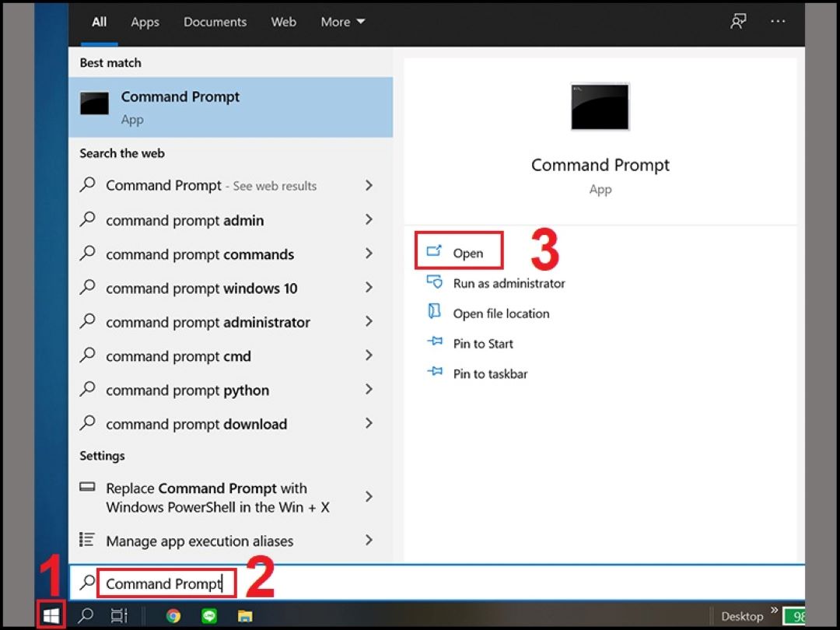Image resolution: width=840 pixels, height=630 pixels.
Task: Switch to the Documents tab
Action: pos(215,22)
